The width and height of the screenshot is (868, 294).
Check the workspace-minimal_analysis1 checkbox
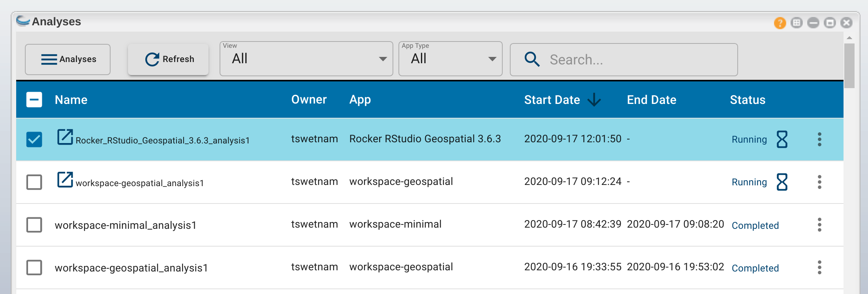(x=34, y=224)
